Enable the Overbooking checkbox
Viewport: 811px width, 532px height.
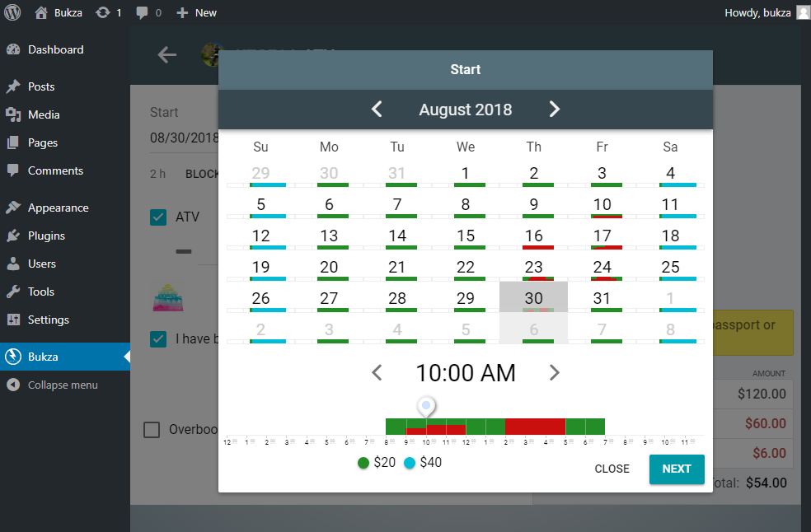(x=152, y=429)
